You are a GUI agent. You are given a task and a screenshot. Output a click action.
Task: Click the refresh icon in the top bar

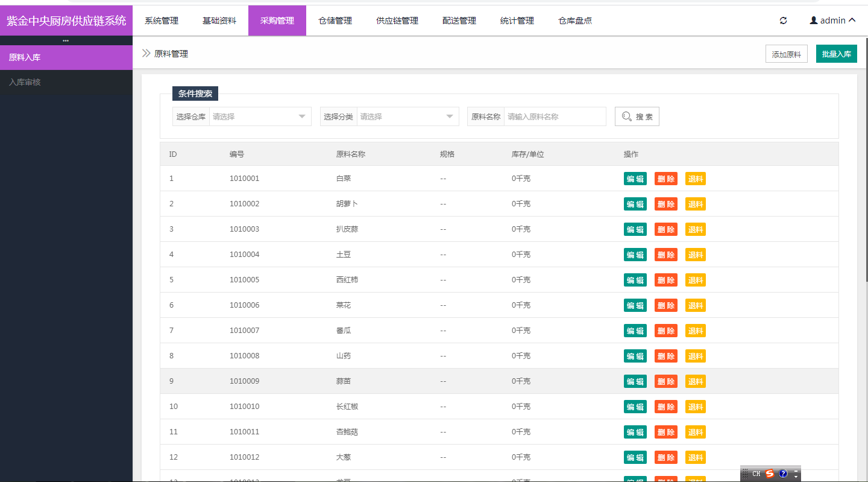[783, 21]
